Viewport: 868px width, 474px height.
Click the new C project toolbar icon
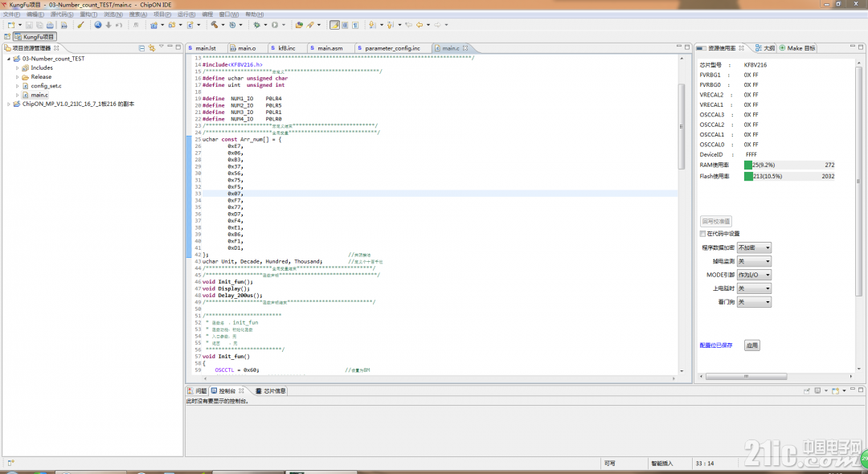tap(154, 25)
